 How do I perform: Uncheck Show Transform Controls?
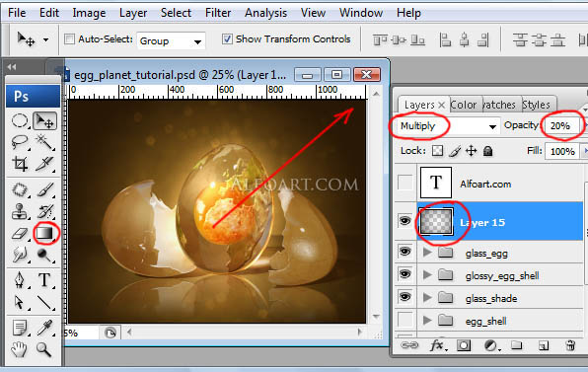(227, 39)
